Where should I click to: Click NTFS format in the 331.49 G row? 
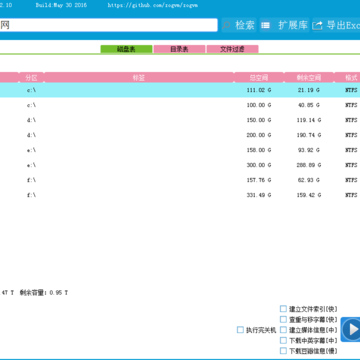tap(351, 195)
